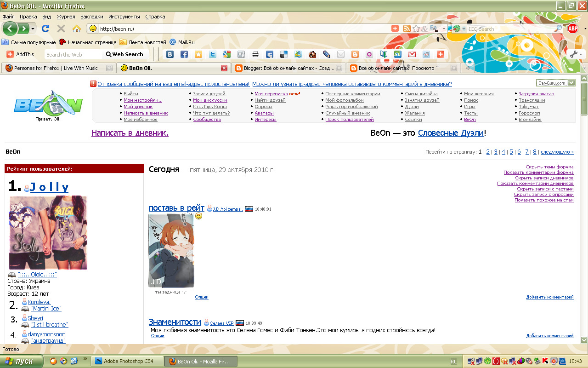This screenshot has width=588, height=368.
Task: Open Adobe Photoshop CS4 from taskbar
Action: pos(127,361)
